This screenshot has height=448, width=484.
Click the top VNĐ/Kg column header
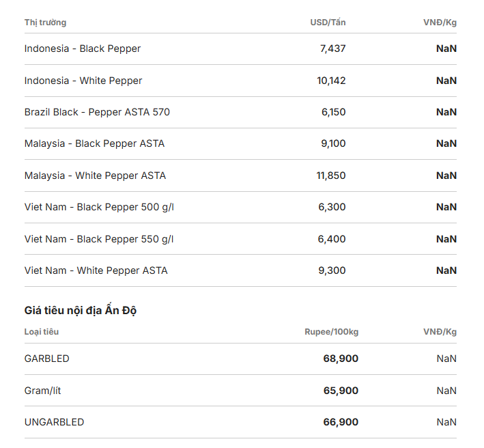pos(440,23)
